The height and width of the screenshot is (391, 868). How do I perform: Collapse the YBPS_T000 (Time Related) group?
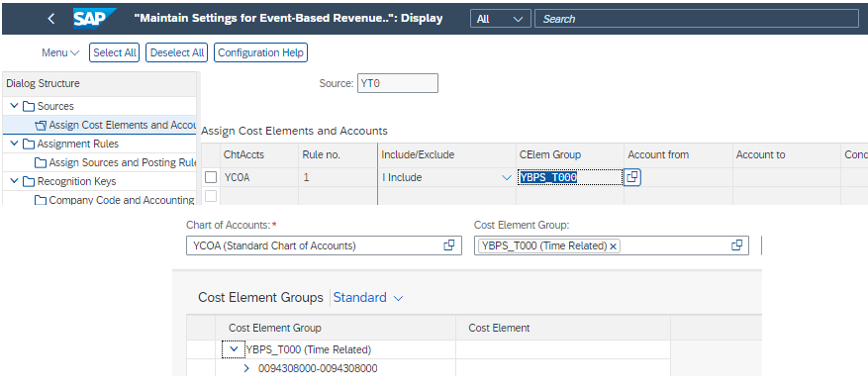point(234,349)
